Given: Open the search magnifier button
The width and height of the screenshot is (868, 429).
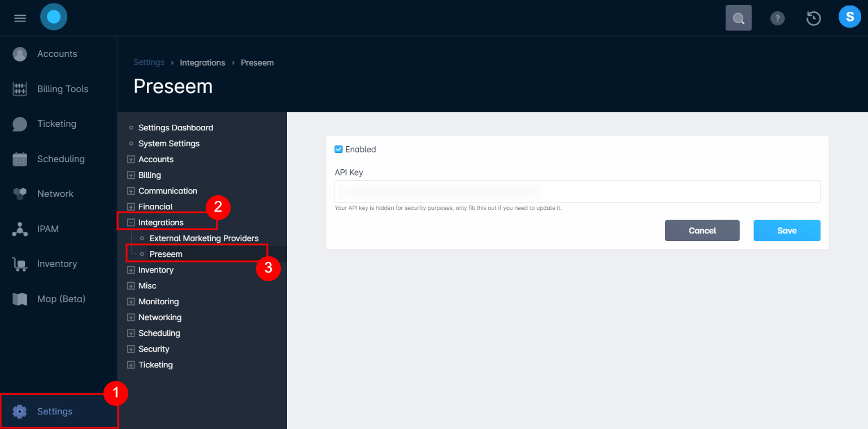Looking at the screenshot, I should tap(739, 18).
